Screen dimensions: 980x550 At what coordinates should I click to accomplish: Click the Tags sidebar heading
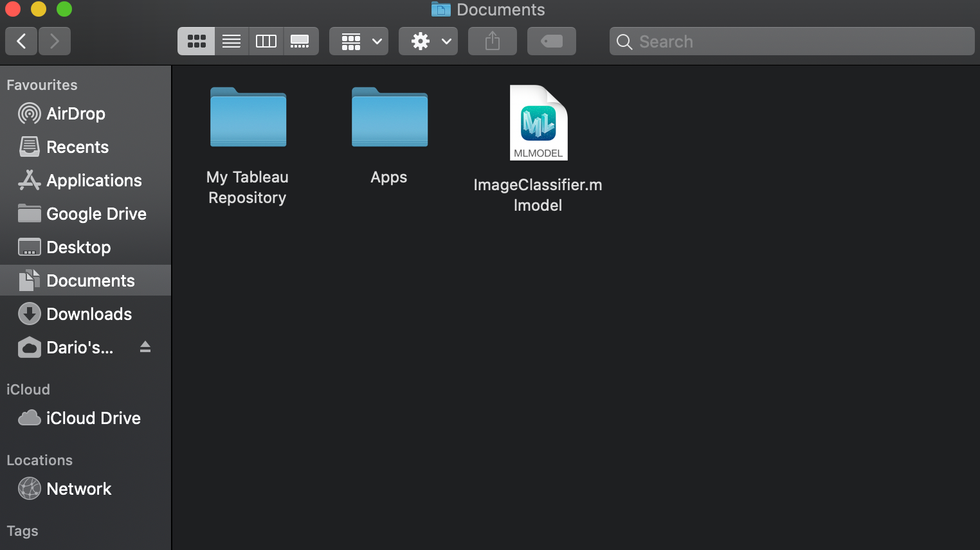pyautogui.click(x=23, y=531)
